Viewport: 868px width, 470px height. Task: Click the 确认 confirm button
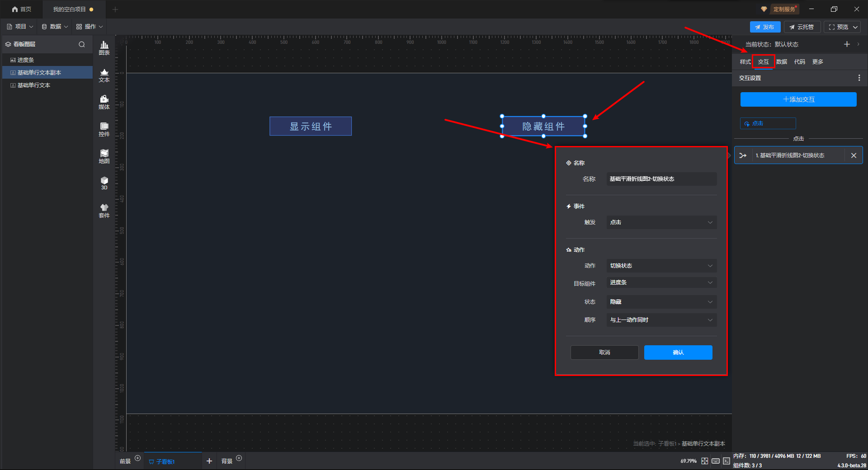click(678, 352)
